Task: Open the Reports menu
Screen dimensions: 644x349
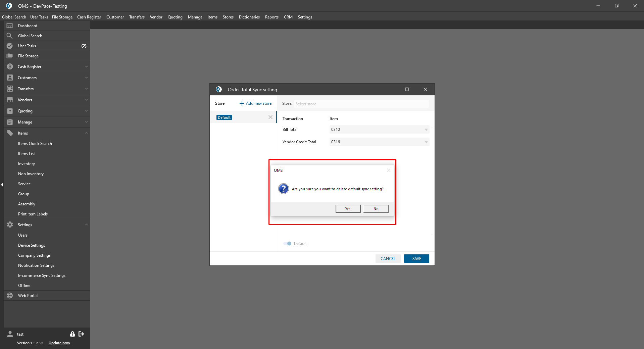Action: click(272, 17)
